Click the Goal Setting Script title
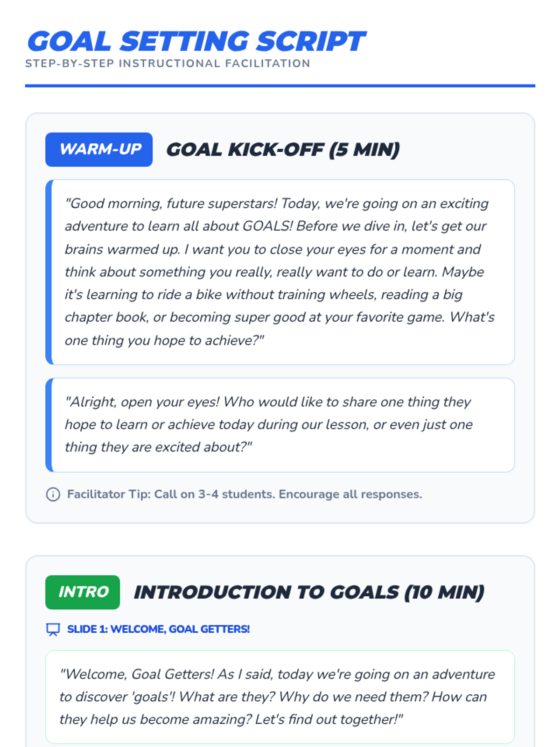 [196, 41]
